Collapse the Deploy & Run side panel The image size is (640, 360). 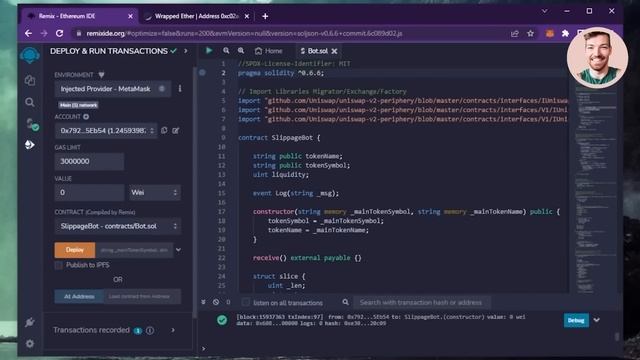pyautogui.click(x=186, y=51)
